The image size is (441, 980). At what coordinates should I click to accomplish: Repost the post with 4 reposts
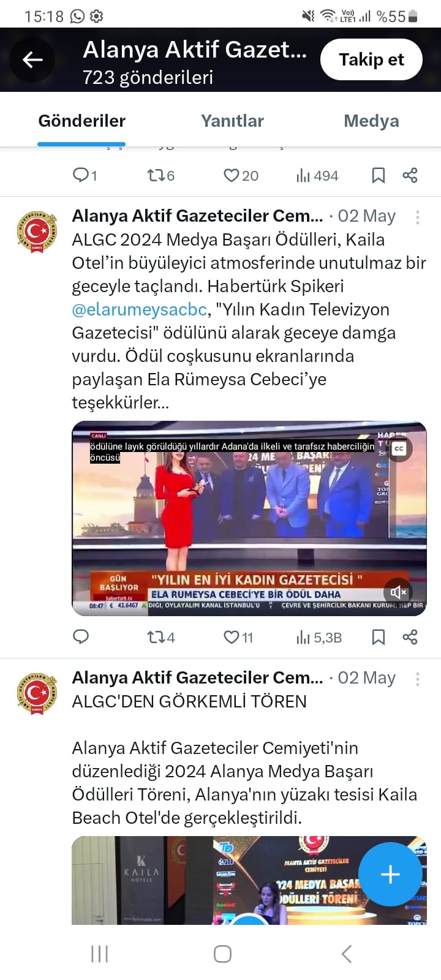click(x=161, y=637)
